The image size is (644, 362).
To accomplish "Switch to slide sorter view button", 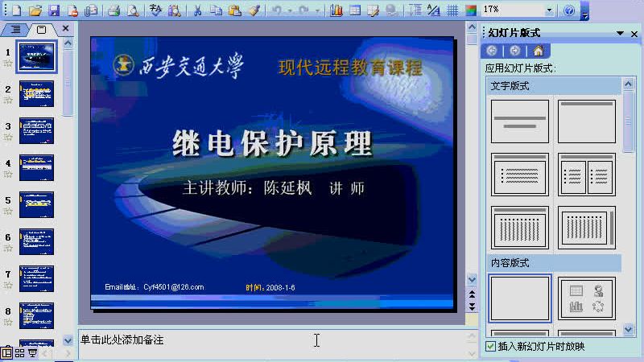I will (x=19, y=353).
